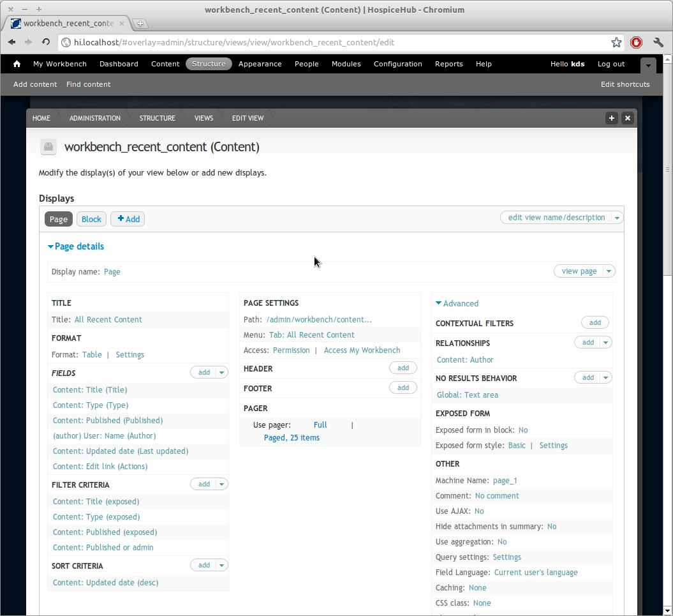This screenshot has height=616, width=673.
Task: Click the browser forward arrow
Action: [28, 42]
